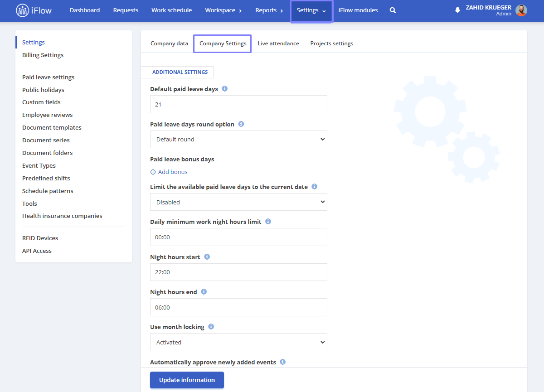Open Settings in the sidebar

click(x=34, y=42)
